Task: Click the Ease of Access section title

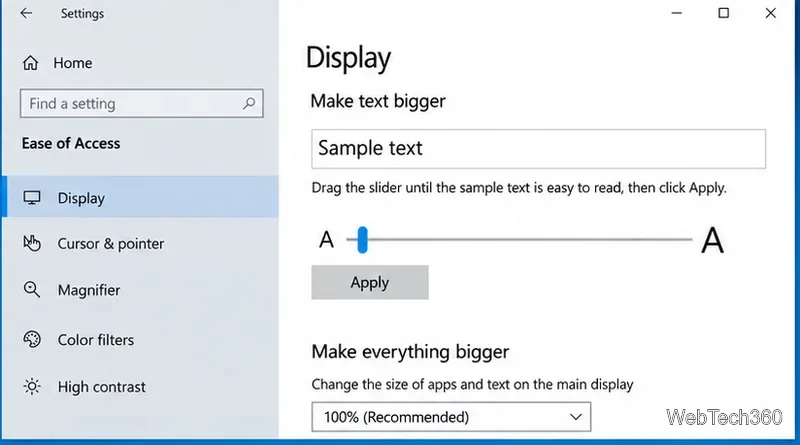Action: click(x=71, y=143)
